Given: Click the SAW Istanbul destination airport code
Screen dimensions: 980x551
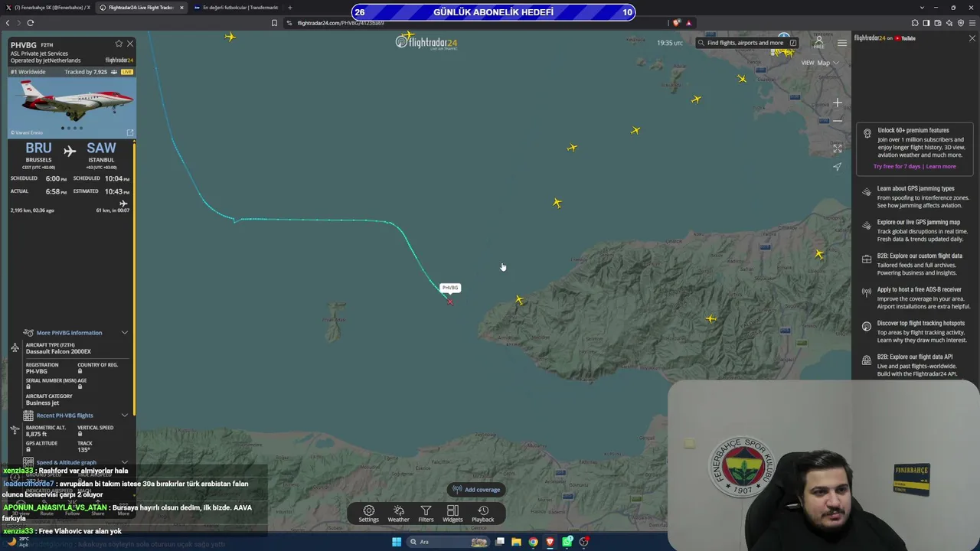Looking at the screenshot, I should [101, 148].
